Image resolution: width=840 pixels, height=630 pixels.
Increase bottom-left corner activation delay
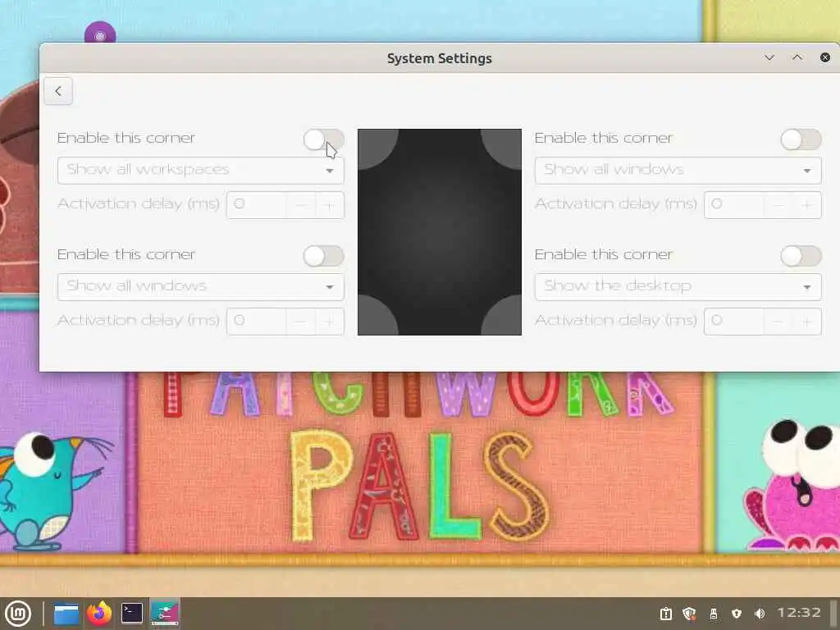pyautogui.click(x=330, y=322)
